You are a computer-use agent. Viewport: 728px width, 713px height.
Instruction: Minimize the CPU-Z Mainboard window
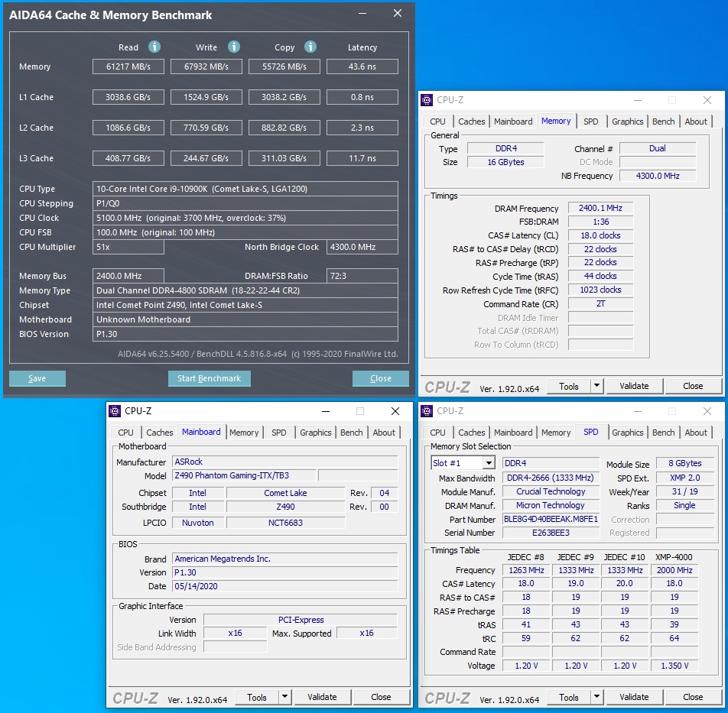[x=326, y=411]
